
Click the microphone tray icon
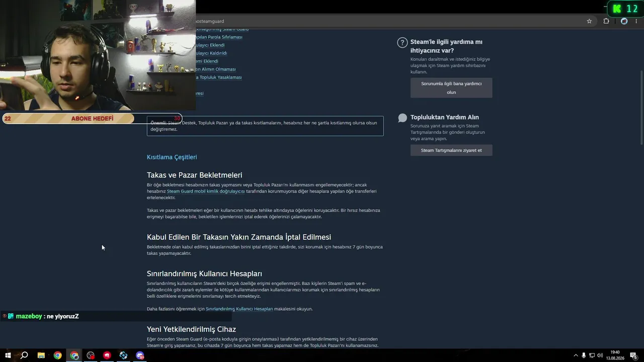584,355
